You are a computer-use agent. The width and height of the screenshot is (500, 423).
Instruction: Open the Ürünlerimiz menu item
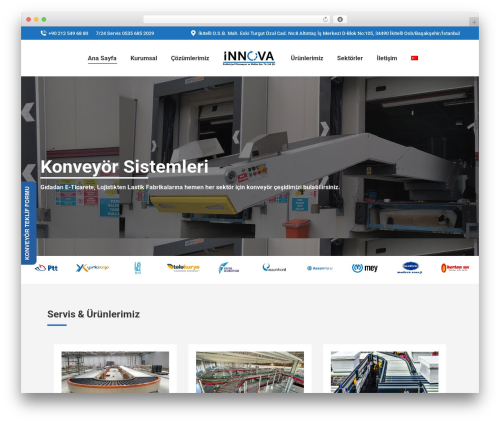pos(307,58)
